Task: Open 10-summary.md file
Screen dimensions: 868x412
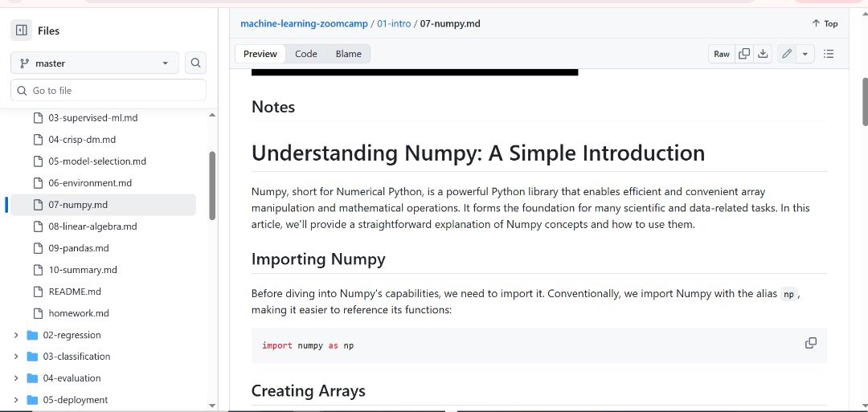Action: pos(83,269)
